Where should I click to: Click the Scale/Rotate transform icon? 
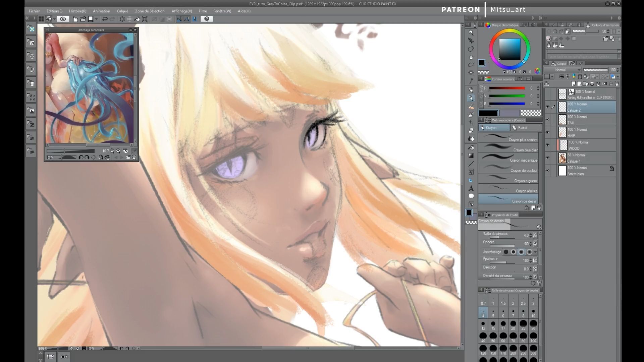145,19
